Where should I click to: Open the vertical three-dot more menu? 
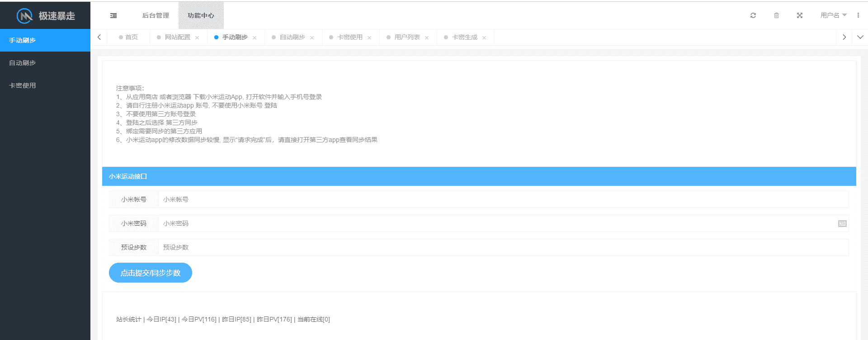pyautogui.click(x=858, y=15)
